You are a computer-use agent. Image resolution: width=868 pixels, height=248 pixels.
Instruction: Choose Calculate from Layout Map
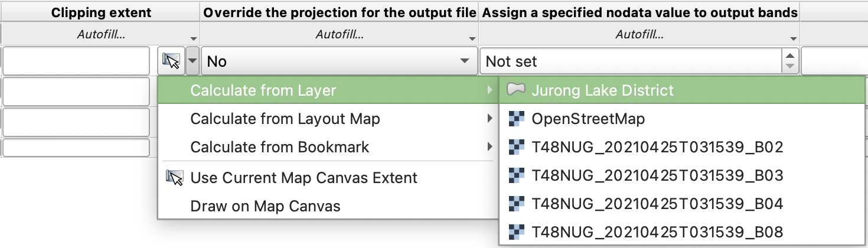coord(285,119)
